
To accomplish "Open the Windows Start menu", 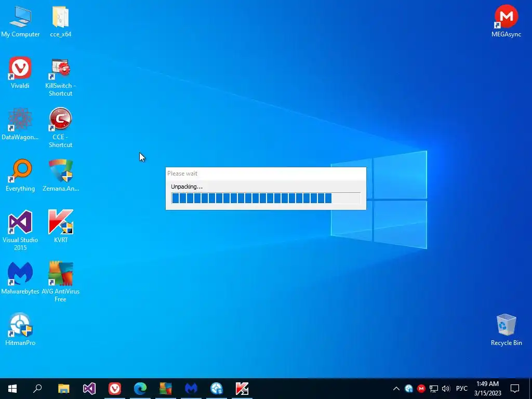I will coord(12,389).
